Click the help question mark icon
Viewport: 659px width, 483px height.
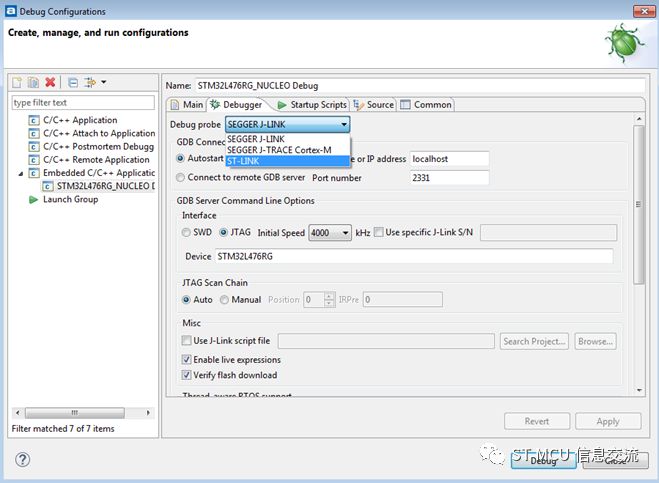tap(22, 459)
